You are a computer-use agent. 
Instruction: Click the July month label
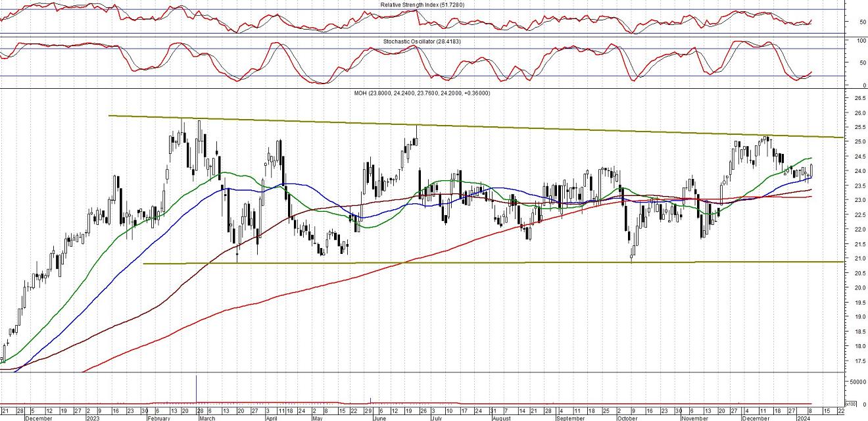437,418
